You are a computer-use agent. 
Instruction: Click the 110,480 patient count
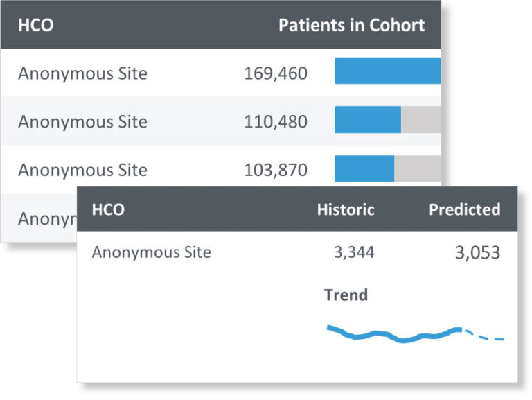(275, 121)
